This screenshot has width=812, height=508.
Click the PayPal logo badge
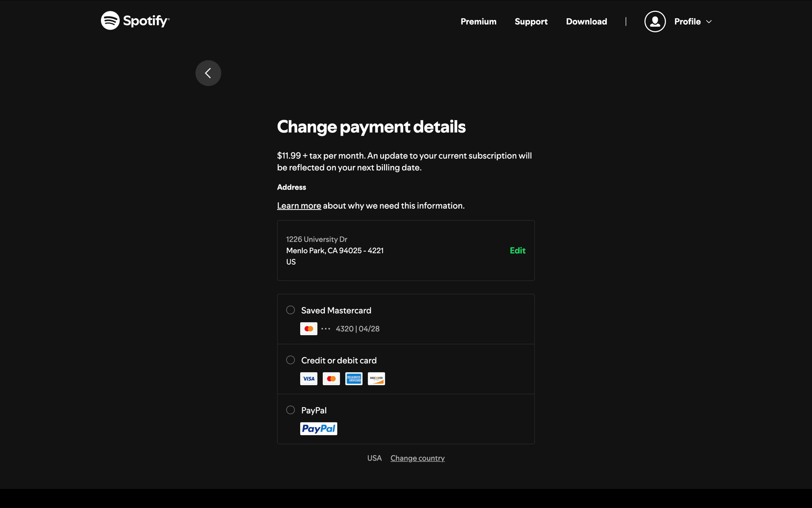point(318,428)
